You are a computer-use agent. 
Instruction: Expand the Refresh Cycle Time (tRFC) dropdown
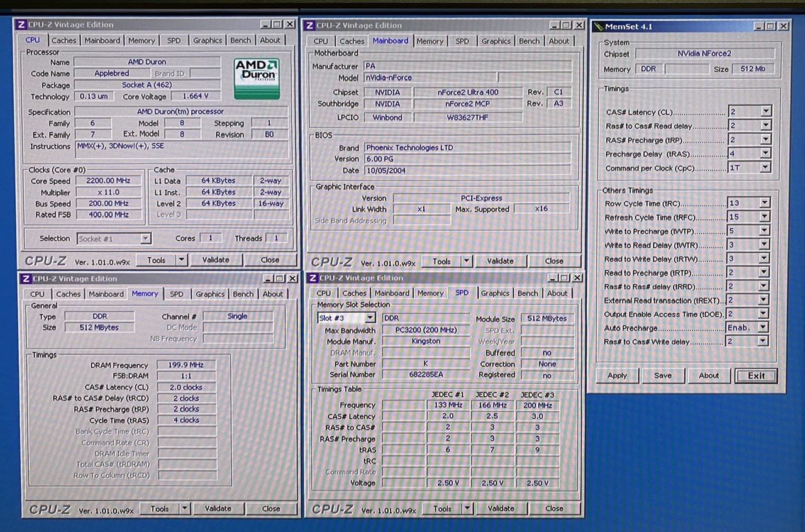(x=764, y=217)
